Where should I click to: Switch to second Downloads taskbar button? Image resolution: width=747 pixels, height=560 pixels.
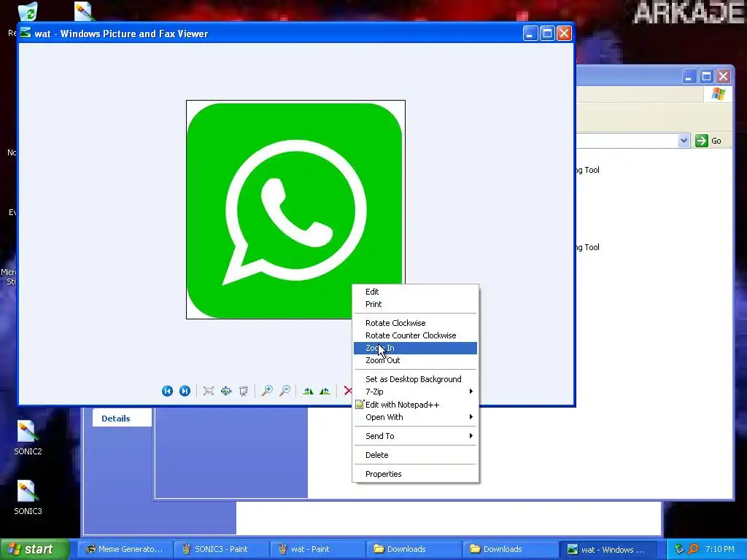click(x=510, y=549)
